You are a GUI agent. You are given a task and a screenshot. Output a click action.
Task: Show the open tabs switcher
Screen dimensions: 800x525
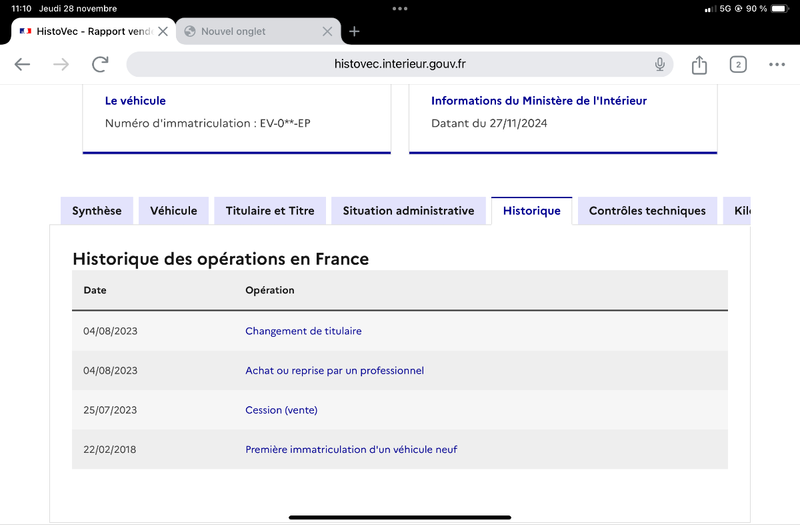(x=738, y=64)
